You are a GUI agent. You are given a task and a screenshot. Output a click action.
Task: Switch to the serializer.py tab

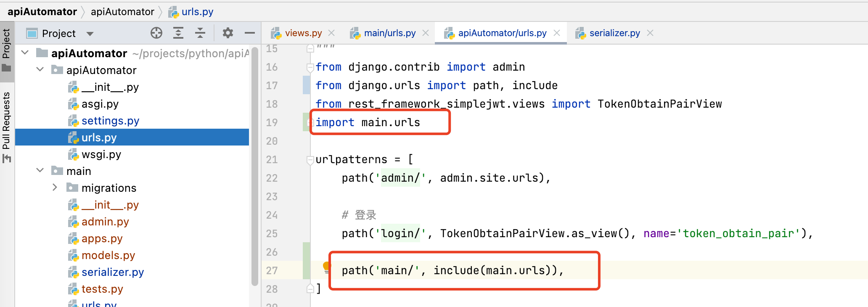[x=614, y=33]
